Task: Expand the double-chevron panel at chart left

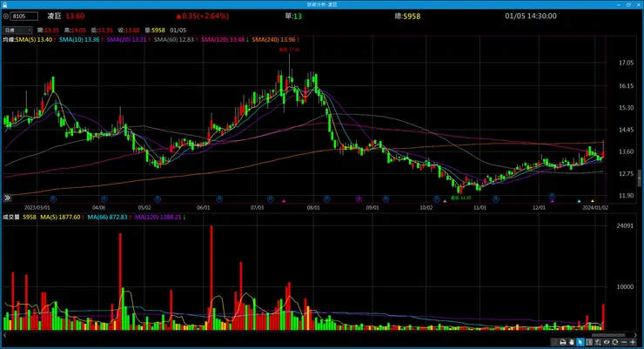Action: pos(7,198)
